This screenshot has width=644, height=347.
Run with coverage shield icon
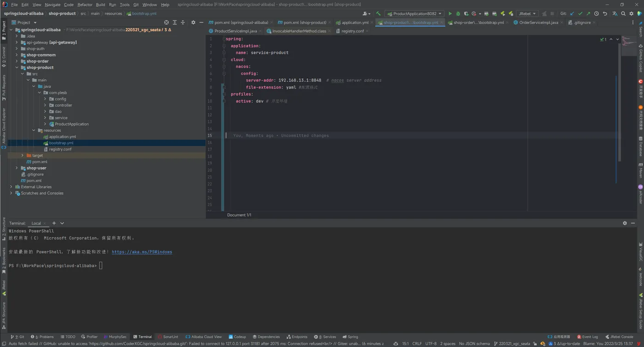[x=466, y=14]
